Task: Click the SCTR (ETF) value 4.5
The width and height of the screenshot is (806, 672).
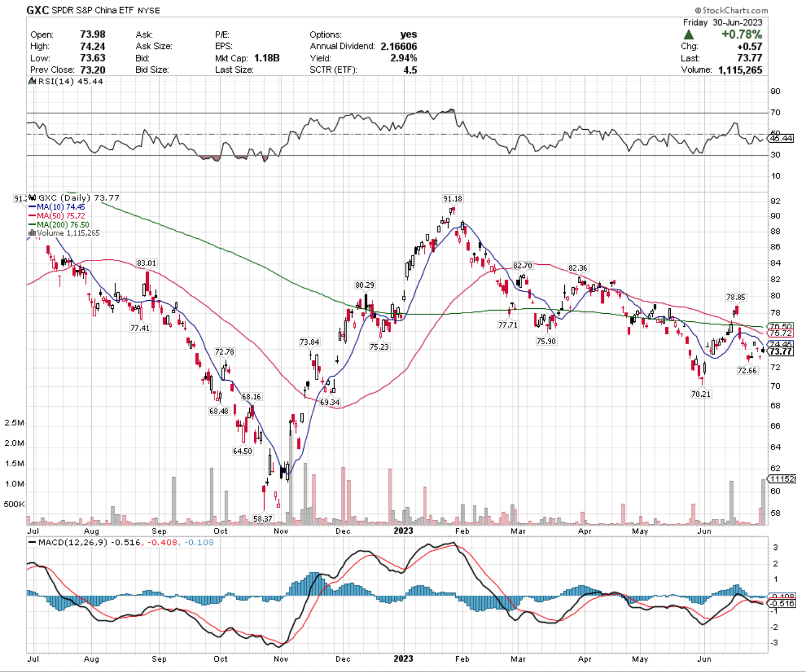Action: point(410,70)
